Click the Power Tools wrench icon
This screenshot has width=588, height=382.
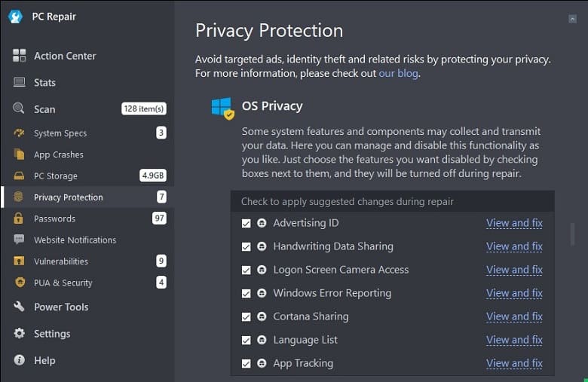tap(19, 306)
